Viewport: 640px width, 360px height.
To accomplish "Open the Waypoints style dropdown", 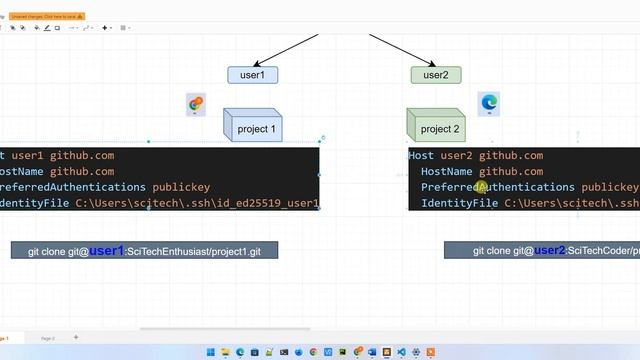I will coord(88,28).
